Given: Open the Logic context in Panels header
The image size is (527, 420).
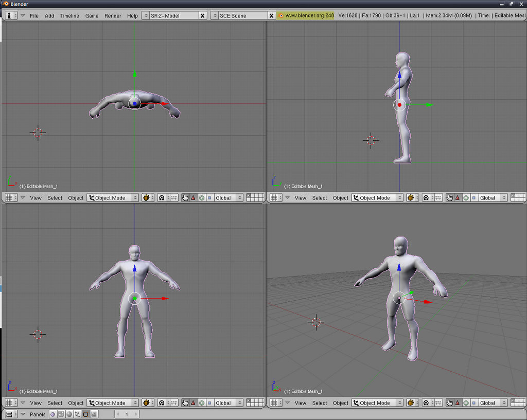Looking at the screenshot, I should pos(52,414).
